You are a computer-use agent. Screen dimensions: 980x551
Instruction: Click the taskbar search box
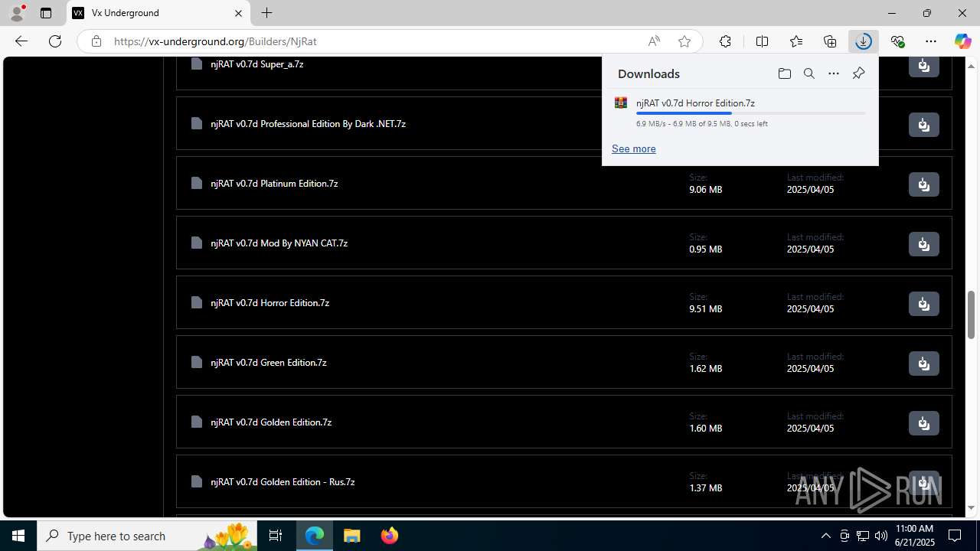pos(147,536)
